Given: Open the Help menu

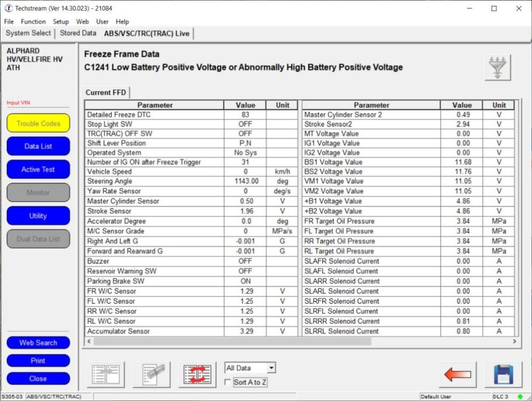Looking at the screenshot, I should point(122,22).
